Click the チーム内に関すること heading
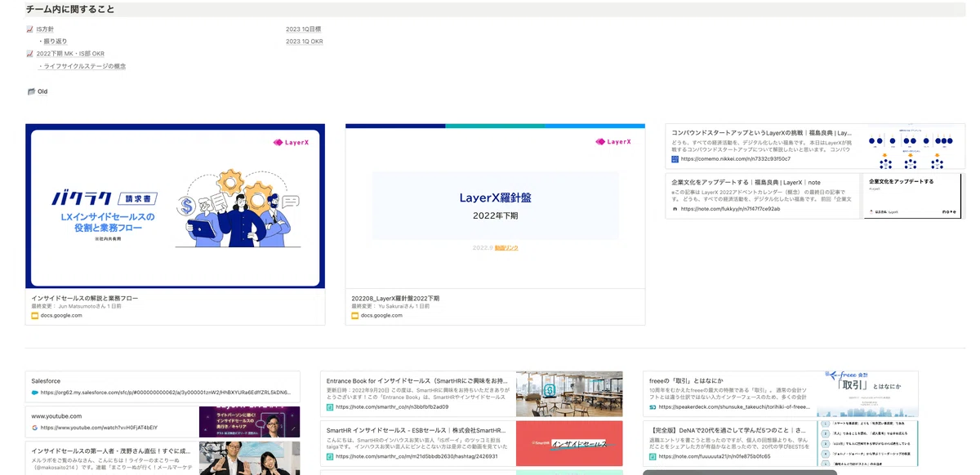The width and height of the screenshot is (980, 475). 70,10
